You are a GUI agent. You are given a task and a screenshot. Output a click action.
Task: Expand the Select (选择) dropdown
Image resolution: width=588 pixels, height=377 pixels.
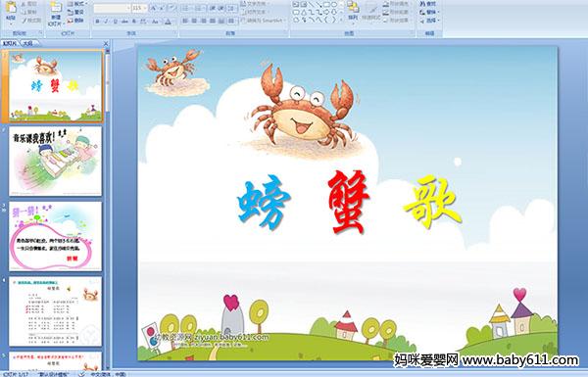point(428,21)
